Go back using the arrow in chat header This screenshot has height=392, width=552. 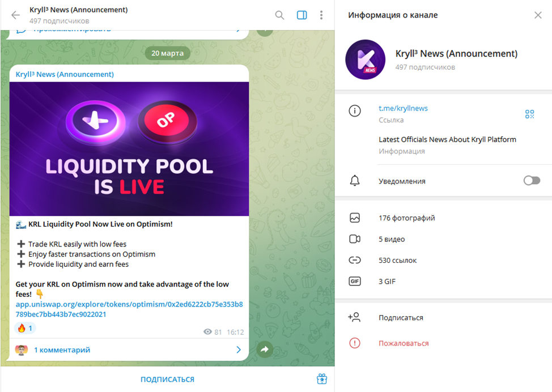tap(15, 15)
